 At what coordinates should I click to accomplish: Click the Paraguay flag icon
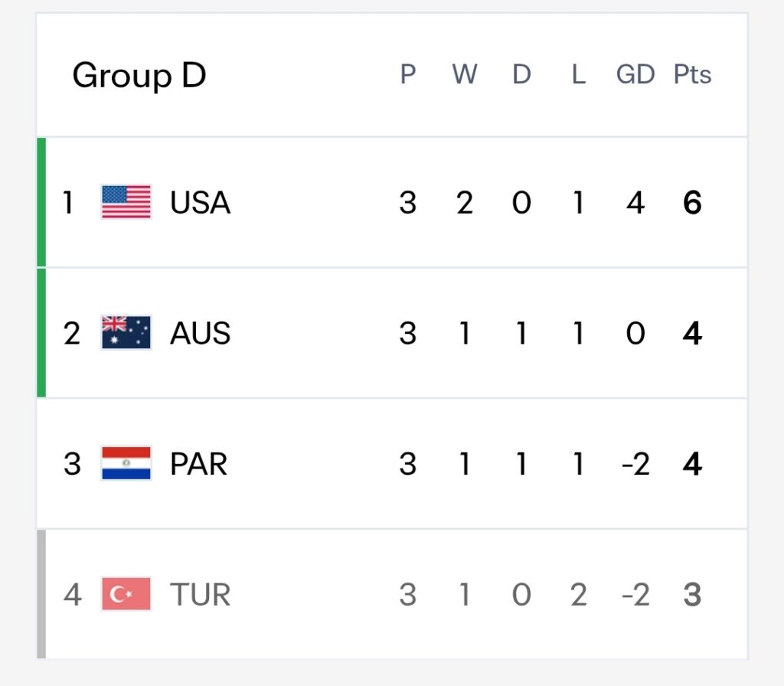[x=126, y=463]
